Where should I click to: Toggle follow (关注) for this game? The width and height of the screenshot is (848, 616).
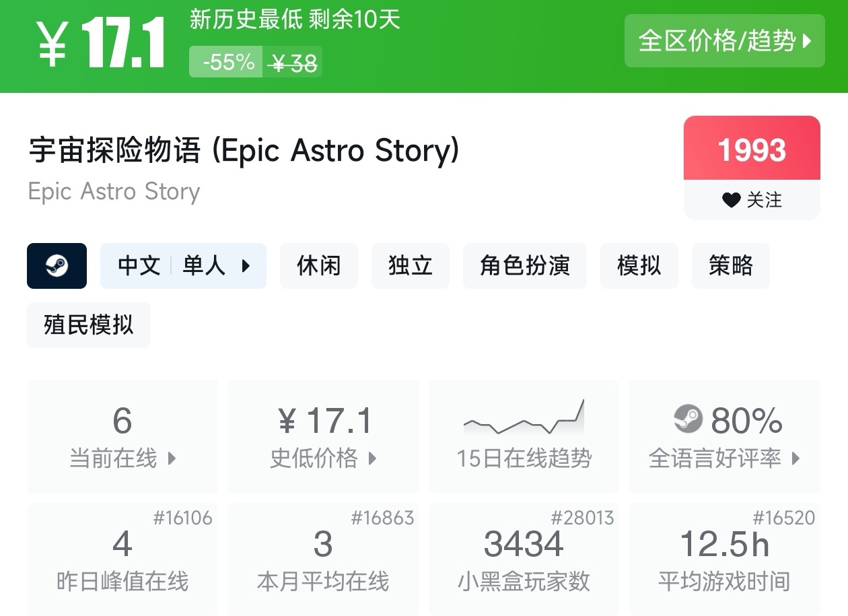tap(752, 200)
